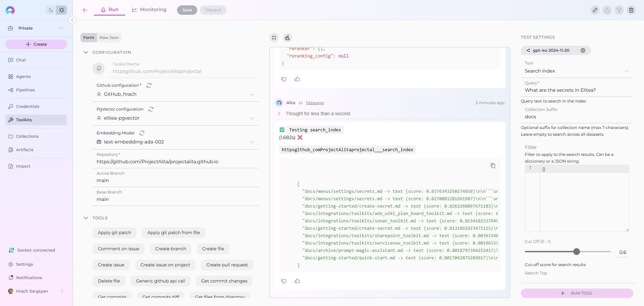Select the Raw Json view tab

coord(109,38)
